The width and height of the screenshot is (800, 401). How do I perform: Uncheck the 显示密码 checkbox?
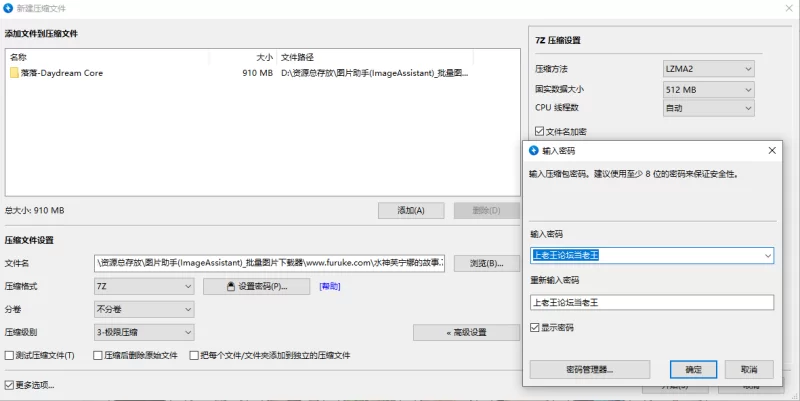click(x=534, y=327)
